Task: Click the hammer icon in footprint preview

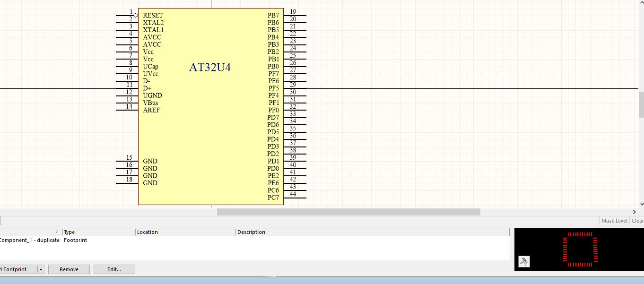Action: pyautogui.click(x=524, y=261)
